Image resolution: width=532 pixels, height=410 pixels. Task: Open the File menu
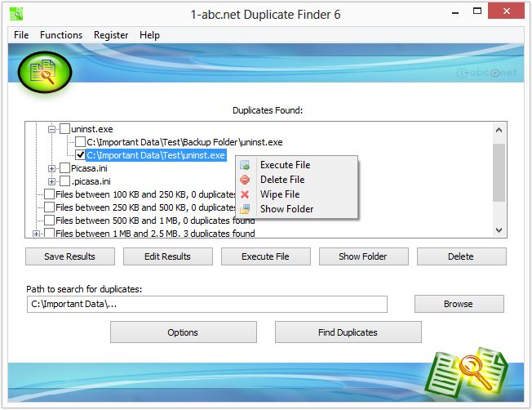[x=21, y=35]
